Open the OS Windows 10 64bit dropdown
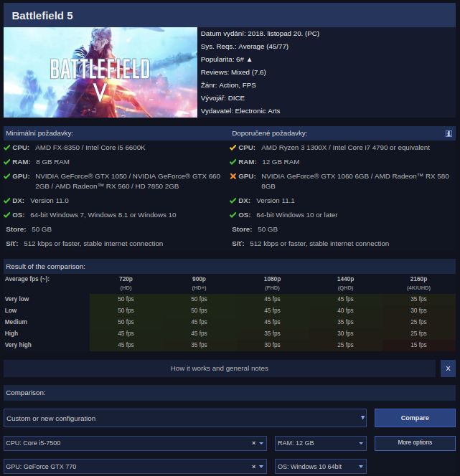Image resolution: width=460 pixels, height=476 pixels. (x=321, y=467)
